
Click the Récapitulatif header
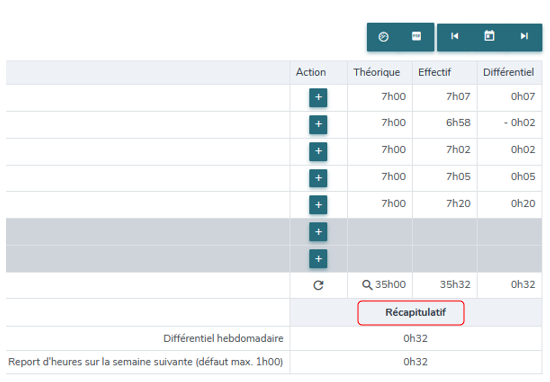pos(416,312)
